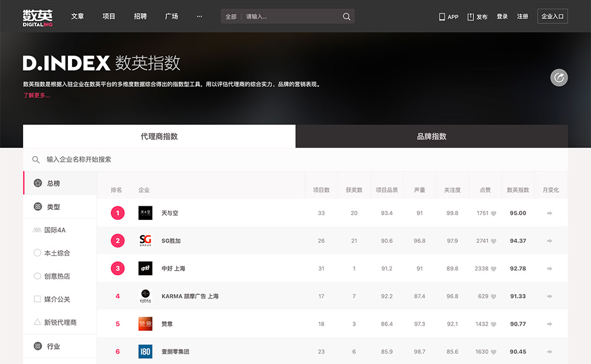Click monthly change arrow for KARMA
The image size is (591, 364).
coord(550,296)
